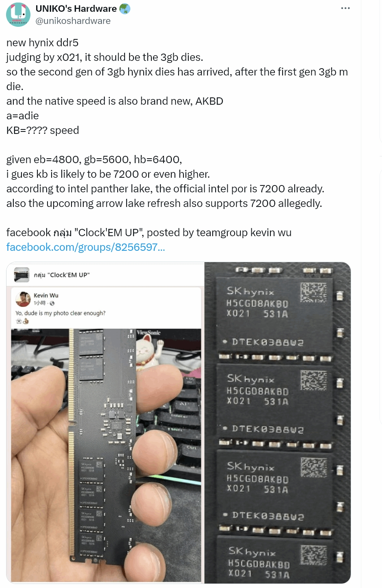Screen dimensions: 382x588
Task: Click the Clock'EM UP group thumbnail icon
Action: (22, 275)
